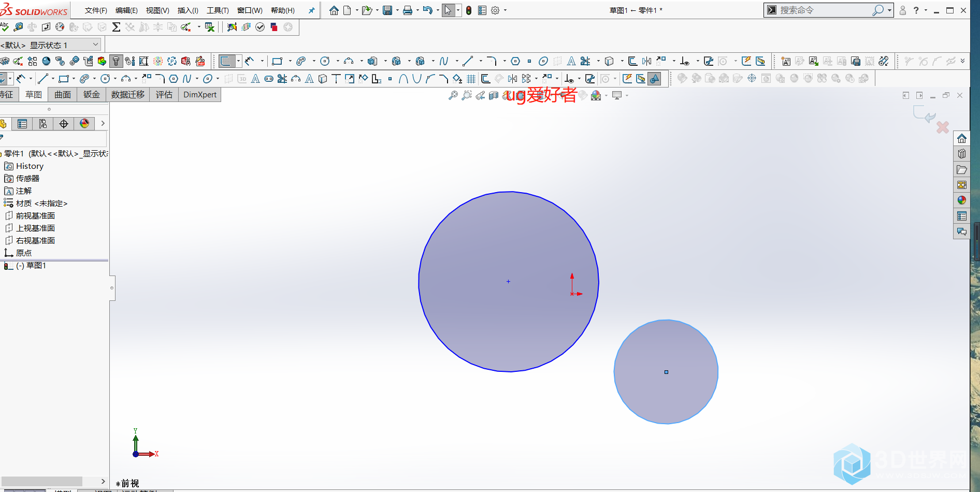
Task: Toggle the sketch button in upper sketch toolbar
Action: 226,61
